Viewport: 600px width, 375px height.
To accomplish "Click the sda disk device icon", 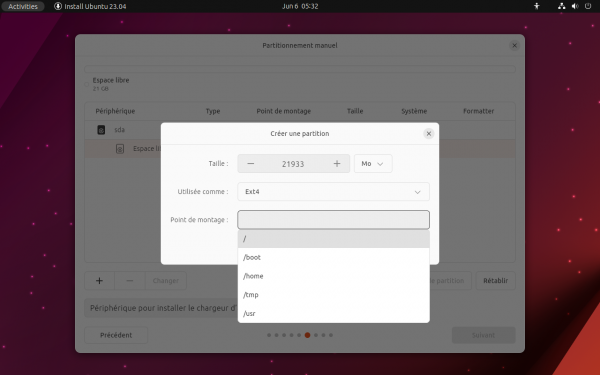I will pos(101,130).
